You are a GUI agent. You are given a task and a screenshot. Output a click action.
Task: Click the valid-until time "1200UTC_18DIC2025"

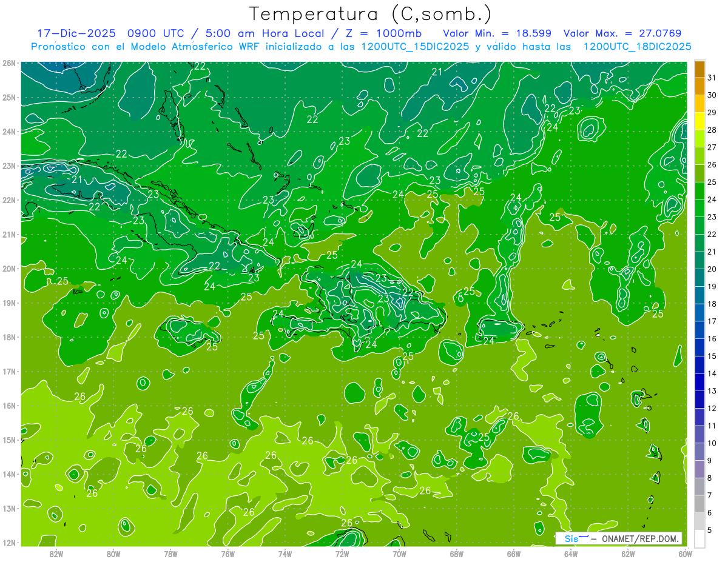point(637,46)
